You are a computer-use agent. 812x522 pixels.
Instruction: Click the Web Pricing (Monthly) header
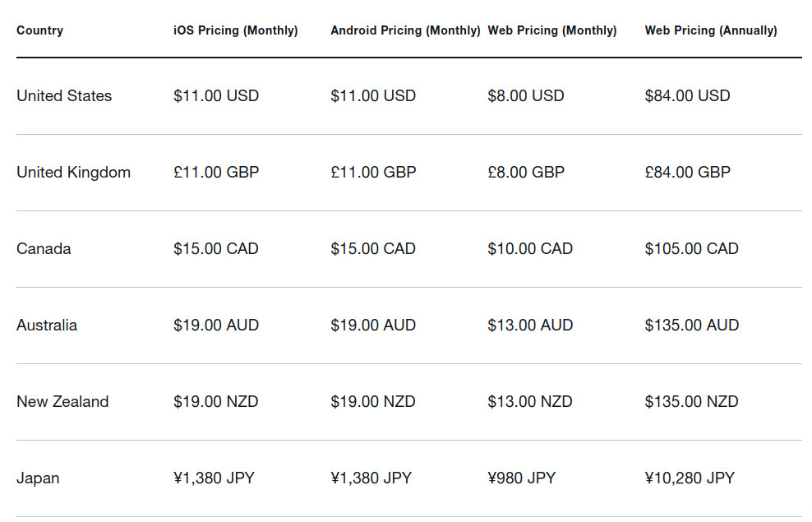[552, 30]
